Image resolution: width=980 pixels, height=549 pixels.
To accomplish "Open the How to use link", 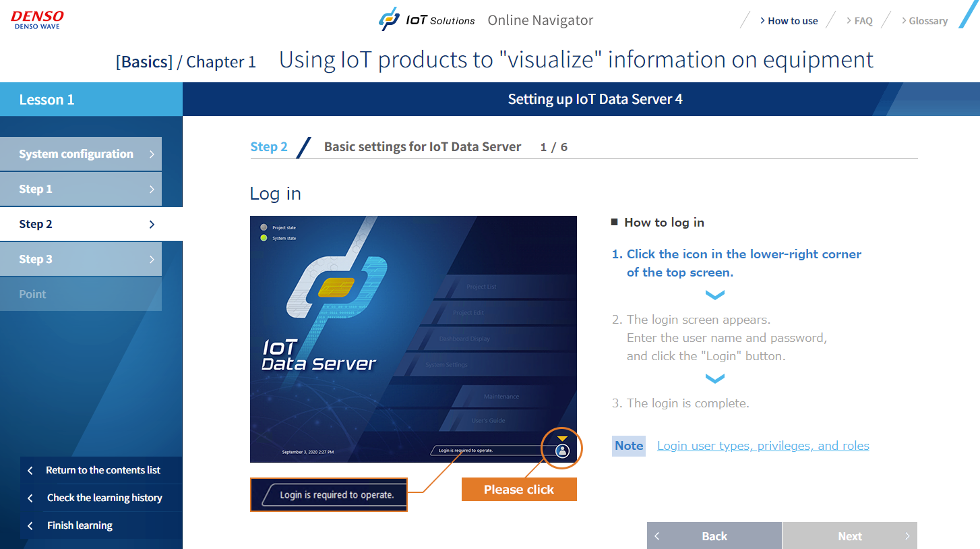I will pos(789,21).
